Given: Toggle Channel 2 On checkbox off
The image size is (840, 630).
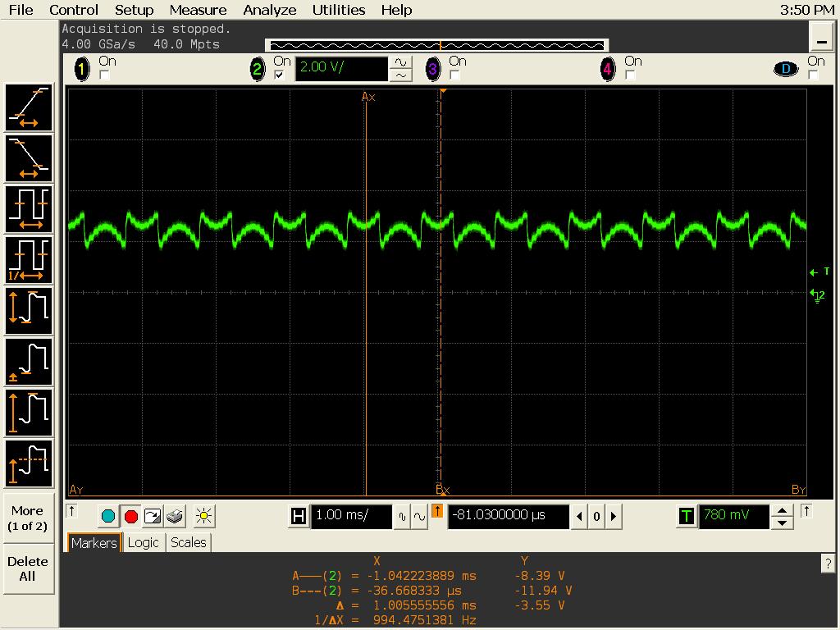Looking at the screenshot, I should pyautogui.click(x=279, y=75).
